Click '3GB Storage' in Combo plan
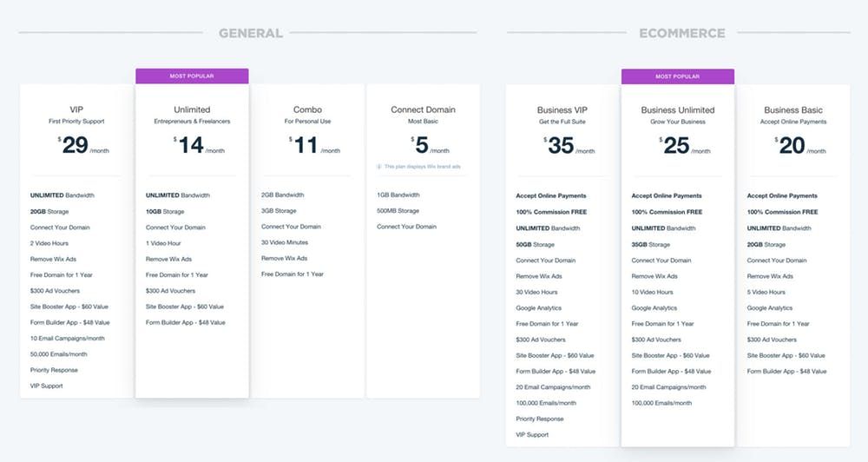The height and width of the screenshot is (462, 868). [x=279, y=211]
